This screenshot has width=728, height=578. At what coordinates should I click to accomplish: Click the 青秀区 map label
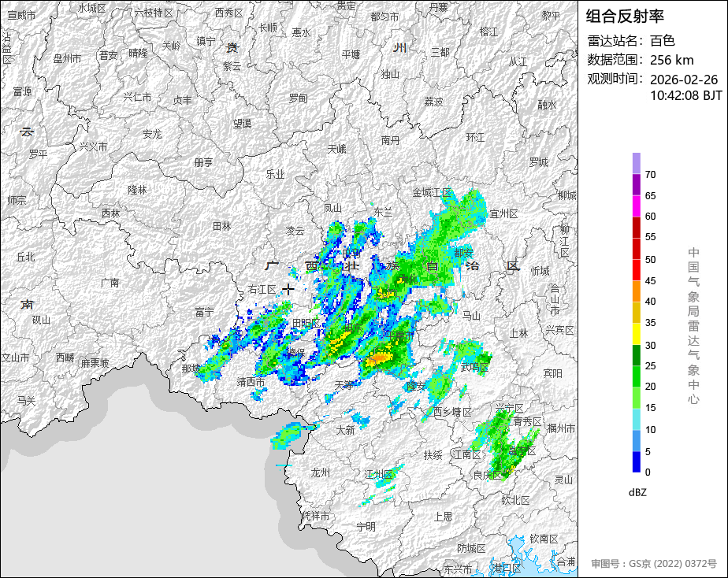point(527,421)
